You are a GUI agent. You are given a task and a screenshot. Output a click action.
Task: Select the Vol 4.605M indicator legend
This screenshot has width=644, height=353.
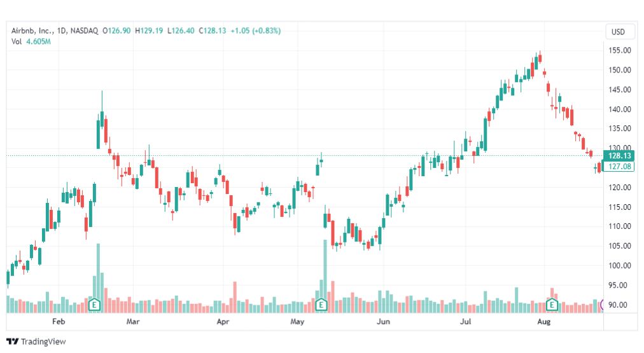pos(31,41)
